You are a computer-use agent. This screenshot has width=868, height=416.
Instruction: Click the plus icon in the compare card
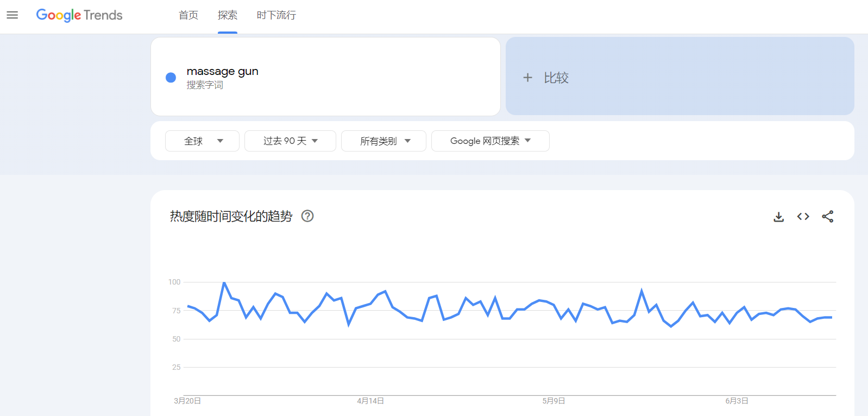[x=527, y=78]
